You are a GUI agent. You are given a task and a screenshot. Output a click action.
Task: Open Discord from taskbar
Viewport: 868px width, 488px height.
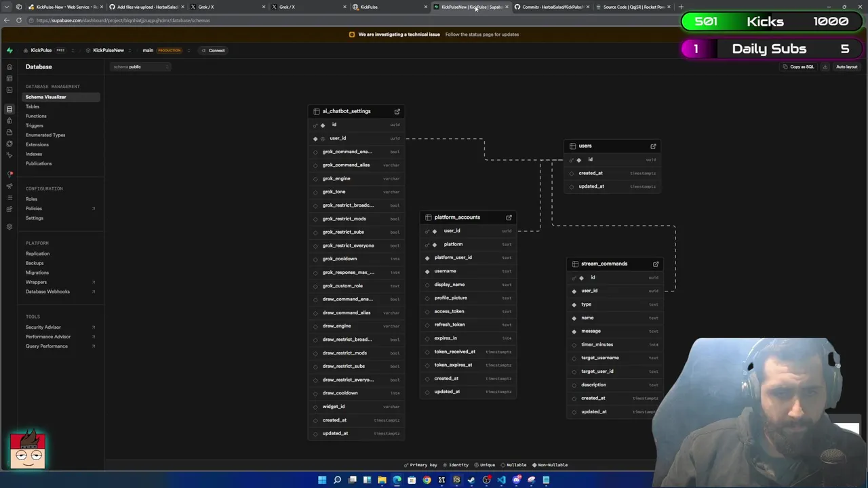[516, 480]
